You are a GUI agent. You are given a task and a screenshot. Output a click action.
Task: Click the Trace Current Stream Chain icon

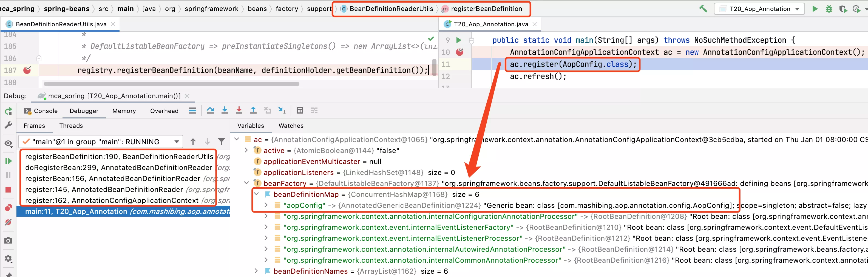click(314, 110)
